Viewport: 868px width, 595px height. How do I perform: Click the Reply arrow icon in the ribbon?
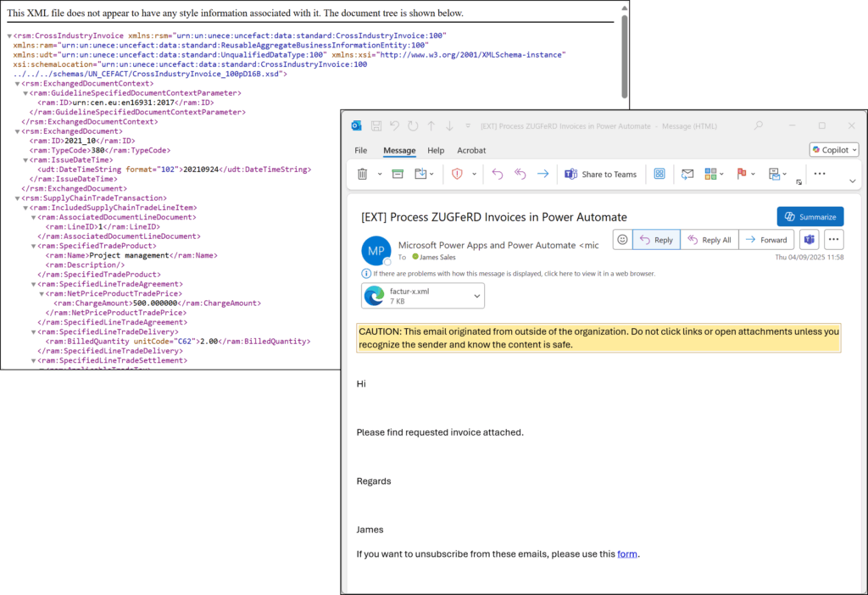coord(497,175)
